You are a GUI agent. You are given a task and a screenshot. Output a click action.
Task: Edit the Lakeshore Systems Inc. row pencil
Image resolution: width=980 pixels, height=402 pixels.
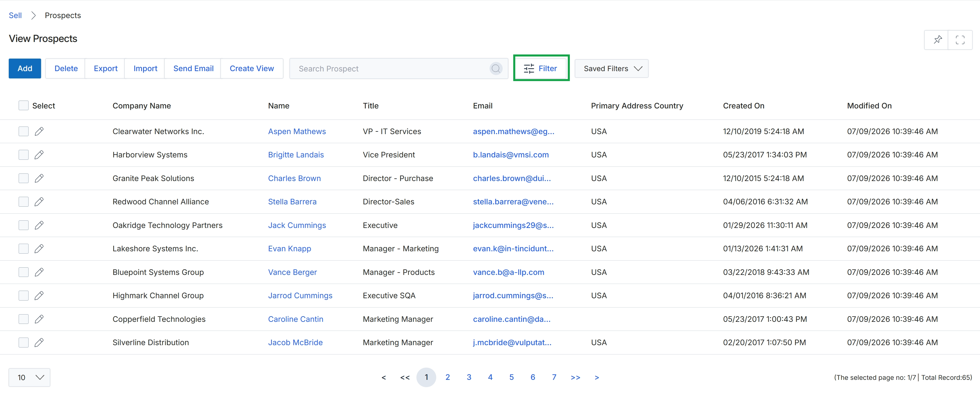(39, 249)
